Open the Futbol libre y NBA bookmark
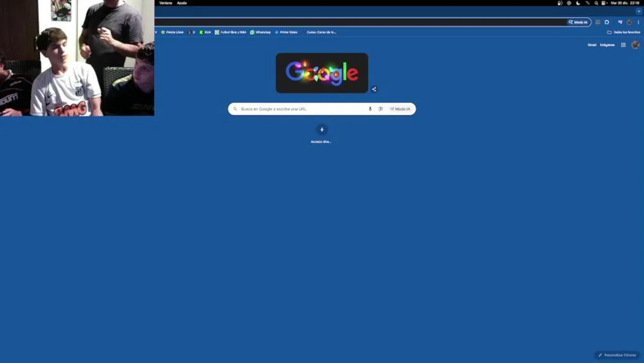The height and width of the screenshot is (363, 644). [230, 32]
